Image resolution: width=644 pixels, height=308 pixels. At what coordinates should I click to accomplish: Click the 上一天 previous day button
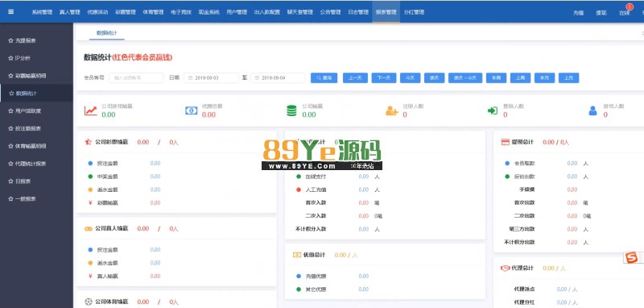point(355,77)
